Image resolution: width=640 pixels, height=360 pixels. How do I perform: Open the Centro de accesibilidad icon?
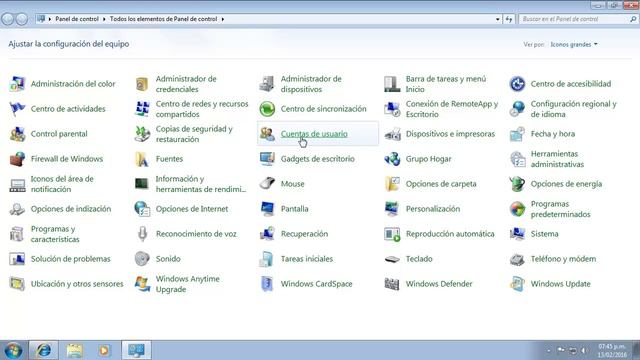(x=517, y=84)
